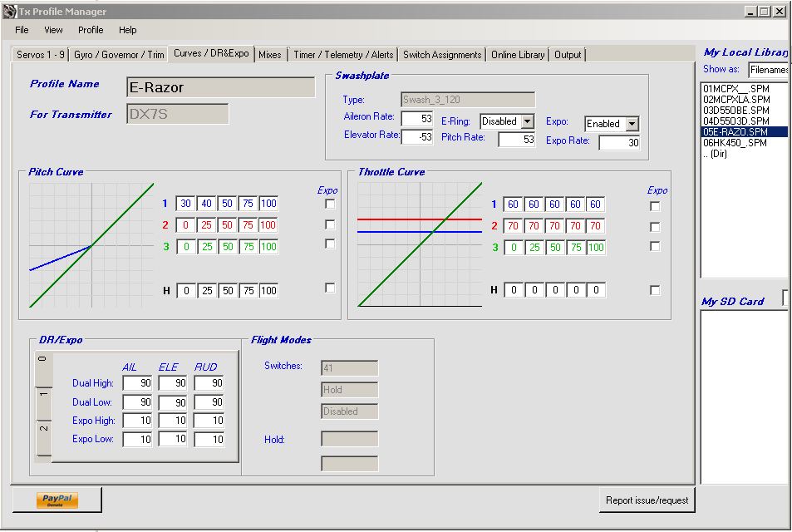The height and width of the screenshot is (532, 792).
Task: Go to Gyro / Governor / Trim tab
Action: 118,55
